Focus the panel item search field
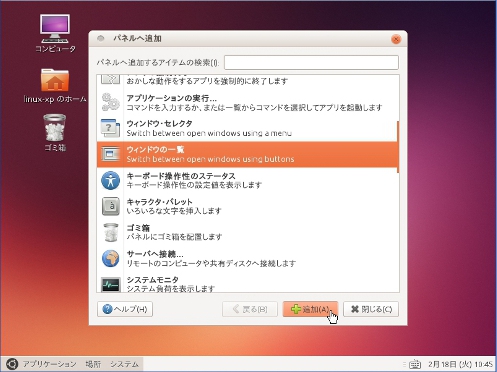 (x=311, y=62)
